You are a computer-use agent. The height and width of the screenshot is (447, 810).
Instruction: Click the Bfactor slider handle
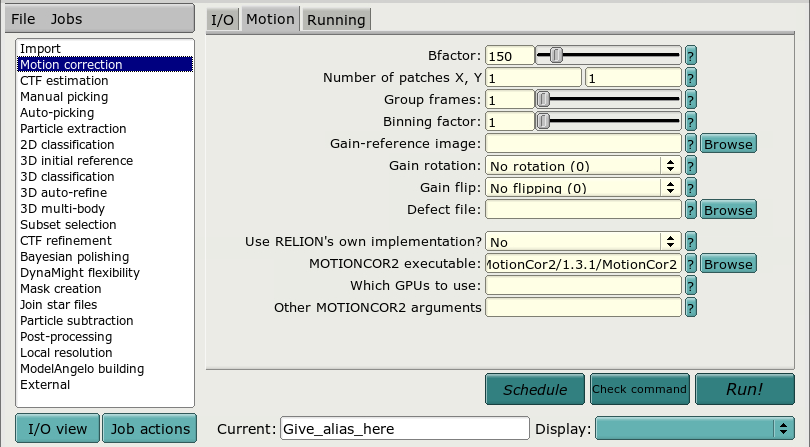[556, 55]
